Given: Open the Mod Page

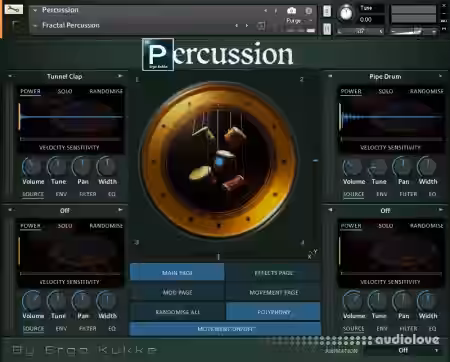Looking at the screenshot, I should [x=177, y=292].
